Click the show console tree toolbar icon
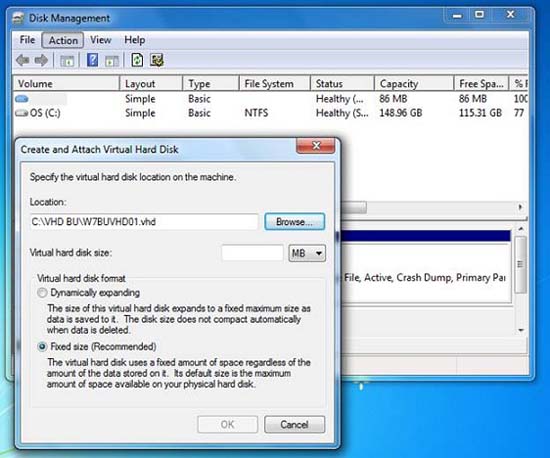 (x=67, y=61)
